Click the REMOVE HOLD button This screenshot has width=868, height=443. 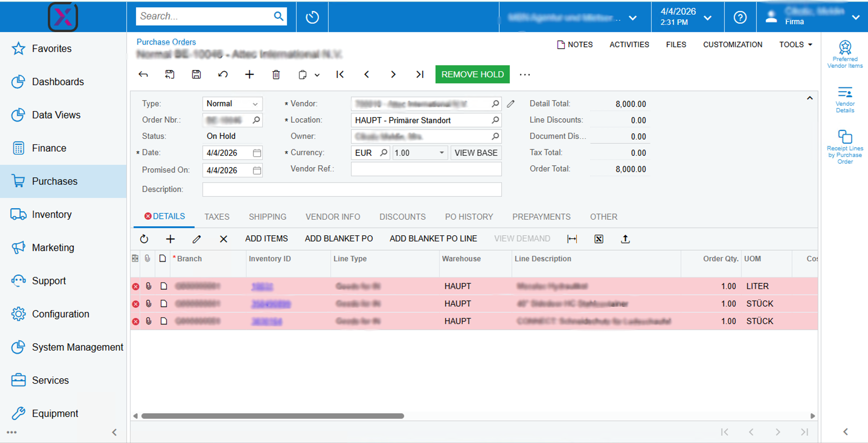472,75
